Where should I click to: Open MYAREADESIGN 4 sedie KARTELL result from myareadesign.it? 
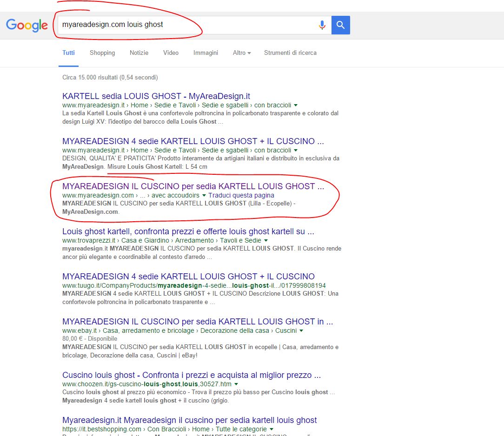pyautogui.click(x=193, y=141)
